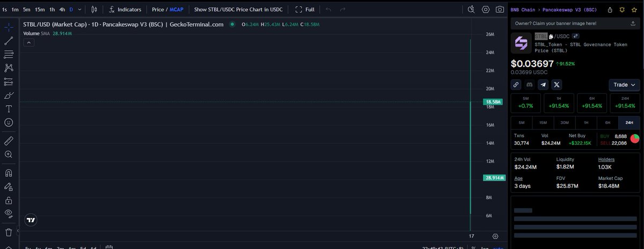The width and height of the screenshot is (644, 249).
Task: Toggle stay in drawing mode
Action: pyautogui.click(x=9, y=187)
